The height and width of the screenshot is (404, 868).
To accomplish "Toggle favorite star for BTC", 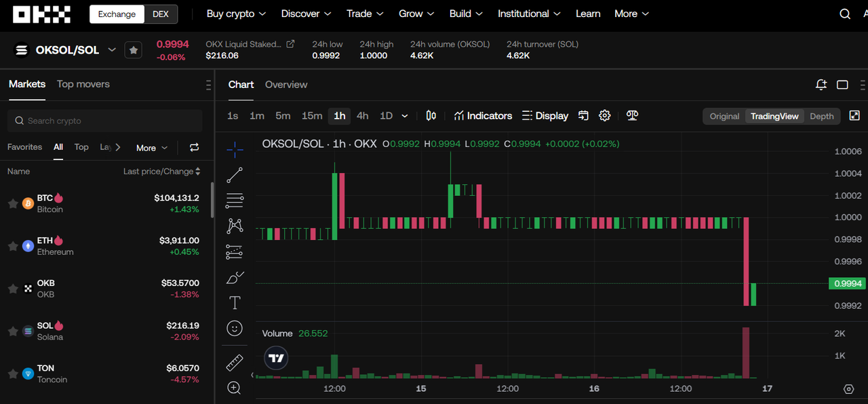I will pos(13,203).
